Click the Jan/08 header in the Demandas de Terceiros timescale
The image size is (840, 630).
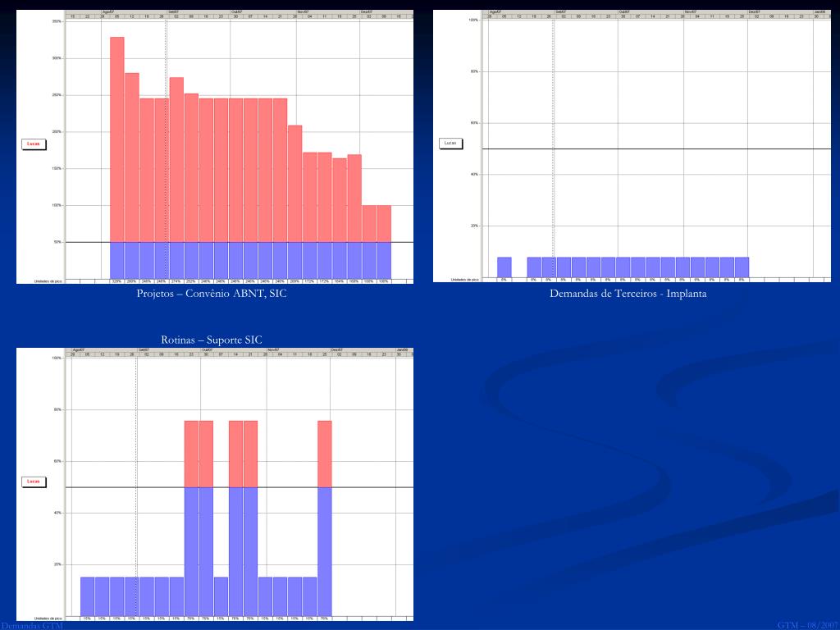click(x=819, y=11)
